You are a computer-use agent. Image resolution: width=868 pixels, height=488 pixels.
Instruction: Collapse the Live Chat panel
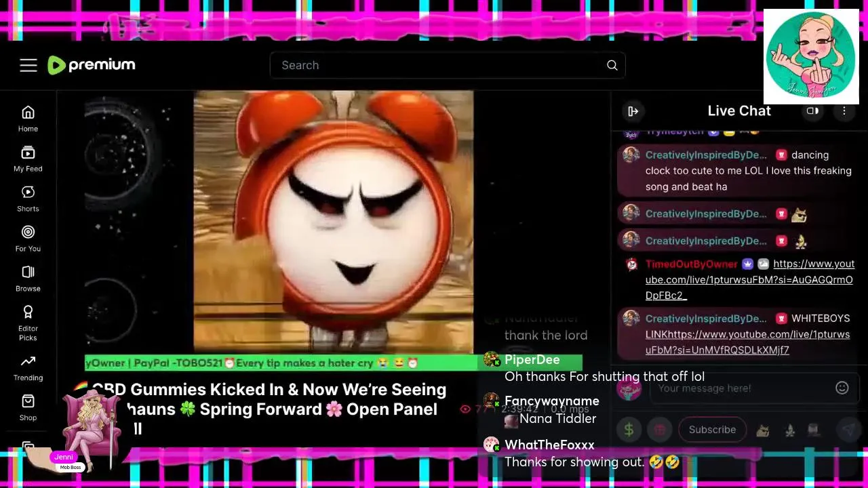pyautogui.click(x=633, y=111)
